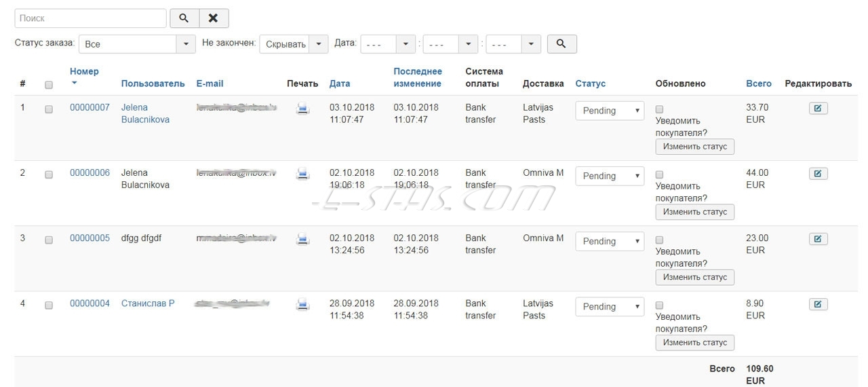Click user name dfgg dfgdf

point(141,238)
